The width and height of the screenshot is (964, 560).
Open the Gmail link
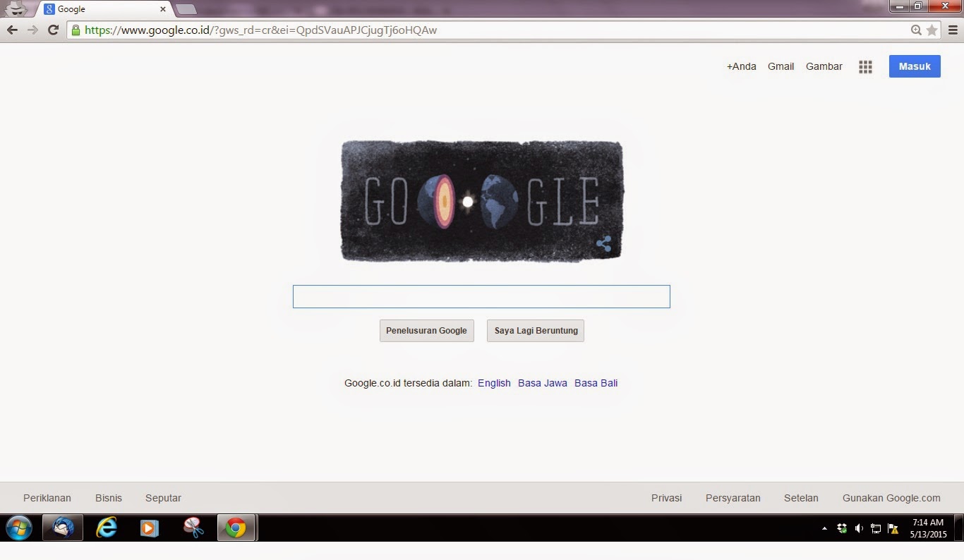click(781, 66)
